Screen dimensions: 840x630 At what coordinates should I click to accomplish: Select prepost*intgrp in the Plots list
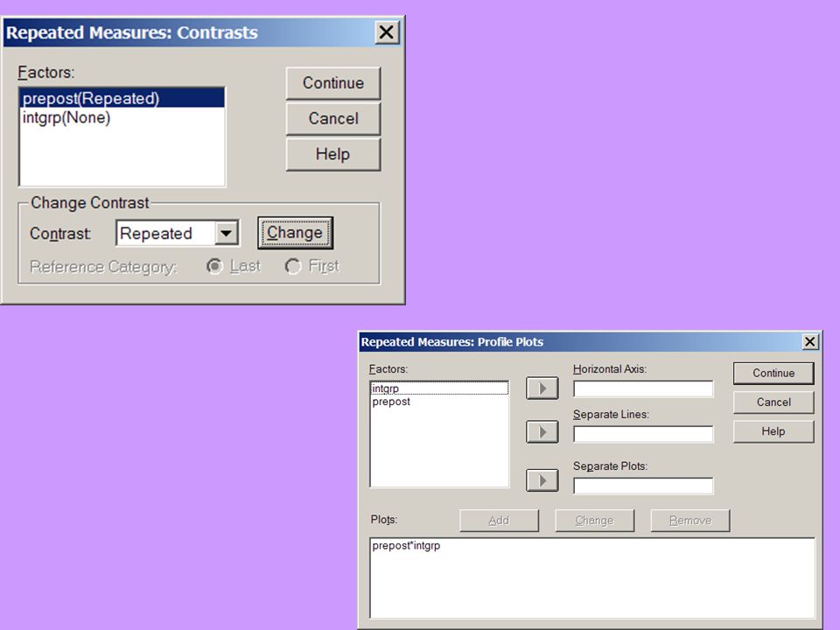[x=592, y=546]
